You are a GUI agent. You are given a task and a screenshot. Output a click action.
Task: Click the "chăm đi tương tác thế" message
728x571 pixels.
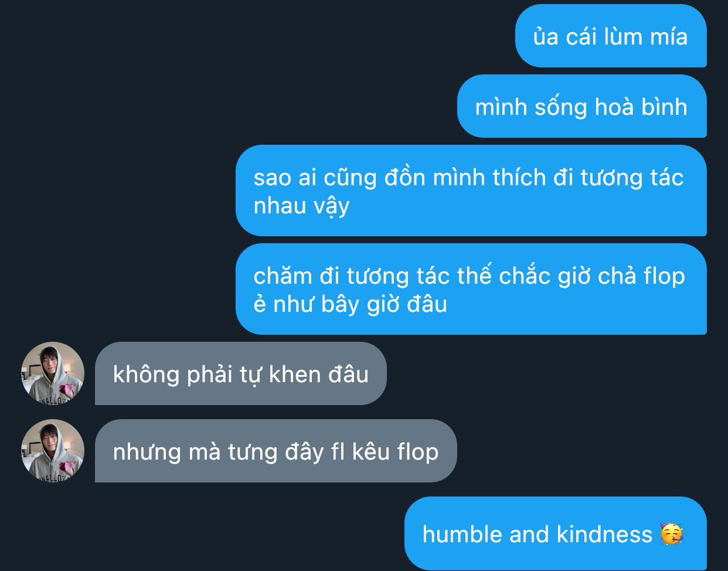[471, 289]
